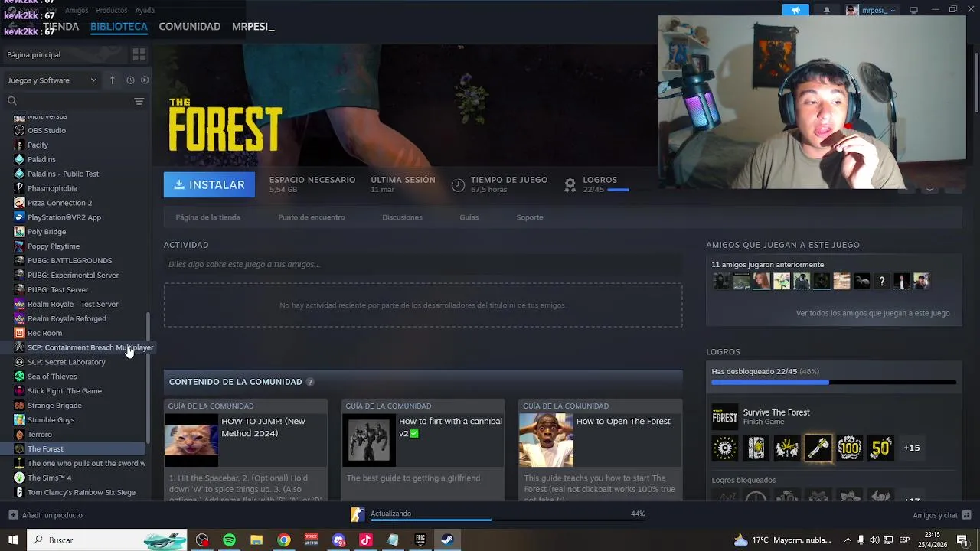This screenshot has height=551, width=980.
Task: Open the Steam announcements megaphone icon
Action: [795, 10]
